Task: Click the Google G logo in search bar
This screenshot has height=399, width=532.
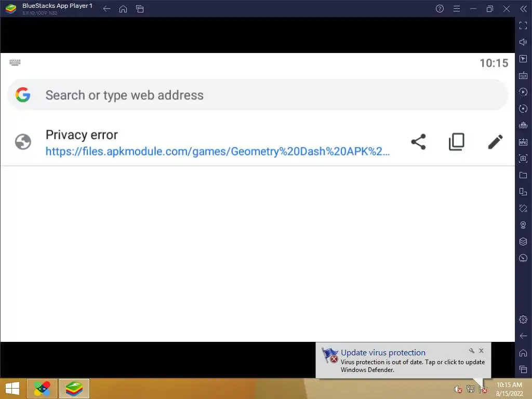Action: (23, 95)
